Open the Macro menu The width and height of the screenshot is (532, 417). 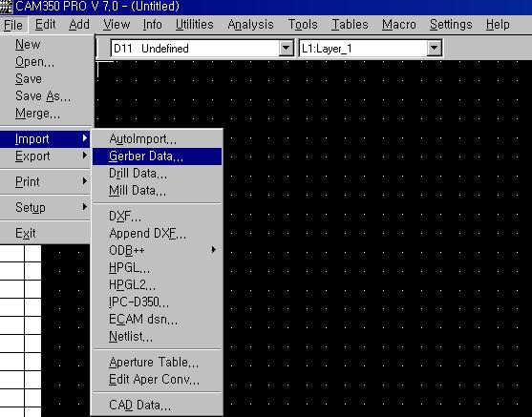coord(399,25)
